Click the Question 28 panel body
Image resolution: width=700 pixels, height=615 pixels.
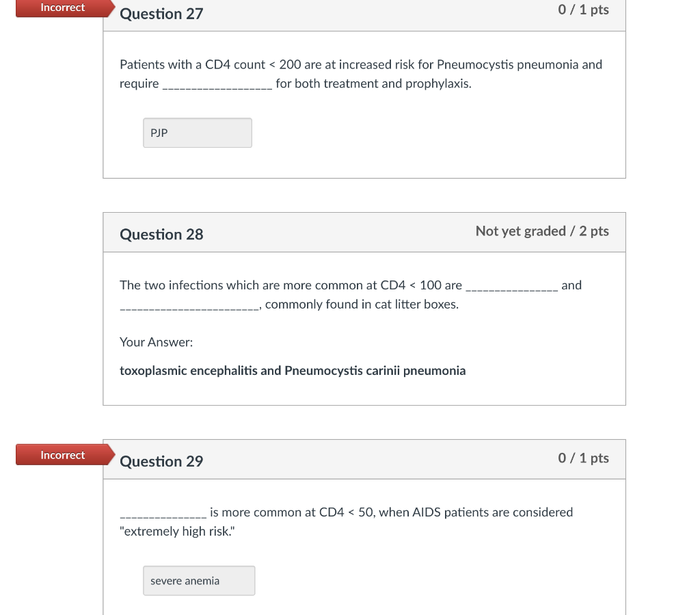click(x=364, y=328)
